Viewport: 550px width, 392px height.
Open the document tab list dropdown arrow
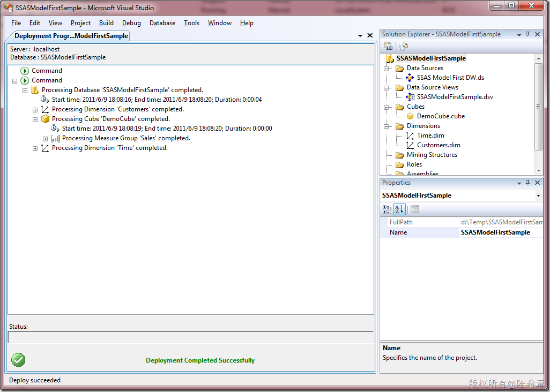[x=360, y=36]
